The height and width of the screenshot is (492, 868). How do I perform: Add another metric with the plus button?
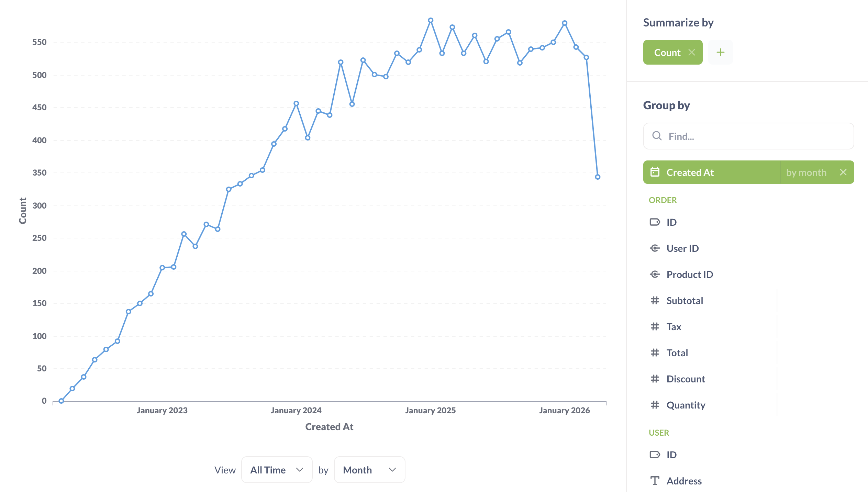click(721, 53)
